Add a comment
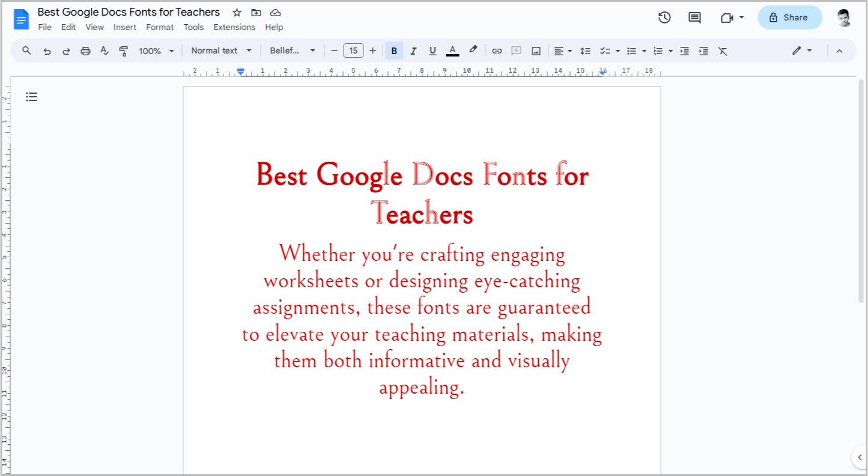The image size is (868, 476). 516,50
